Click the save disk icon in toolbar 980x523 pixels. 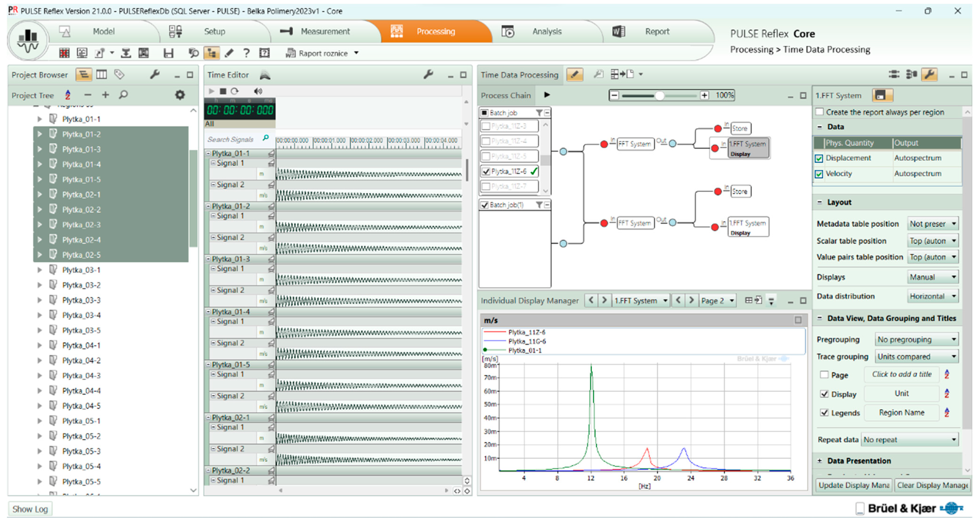point(169,53)
